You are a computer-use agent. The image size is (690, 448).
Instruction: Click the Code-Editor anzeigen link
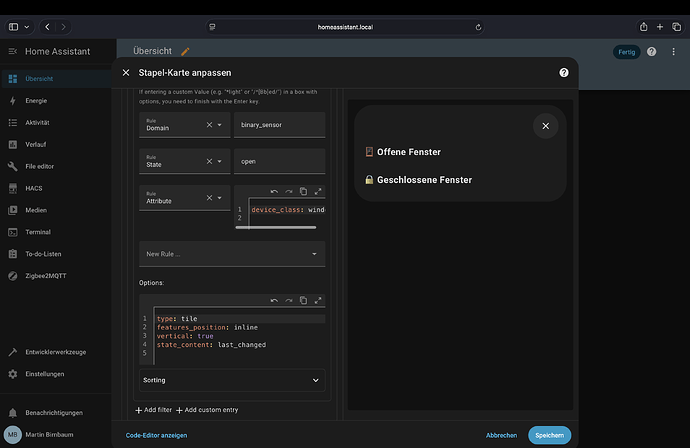156,435
